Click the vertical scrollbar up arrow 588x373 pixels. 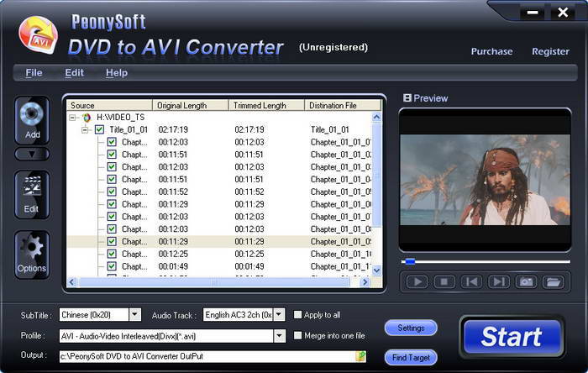(377, 117)
